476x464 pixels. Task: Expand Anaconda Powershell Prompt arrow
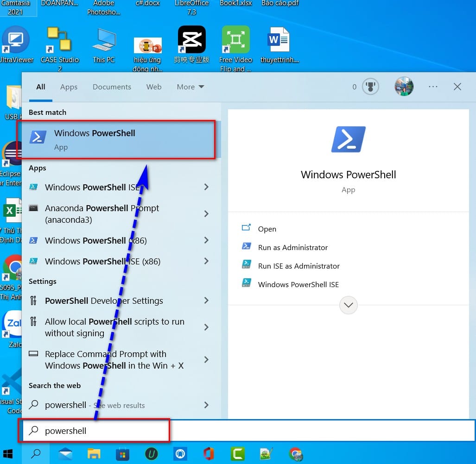point(206,214)
